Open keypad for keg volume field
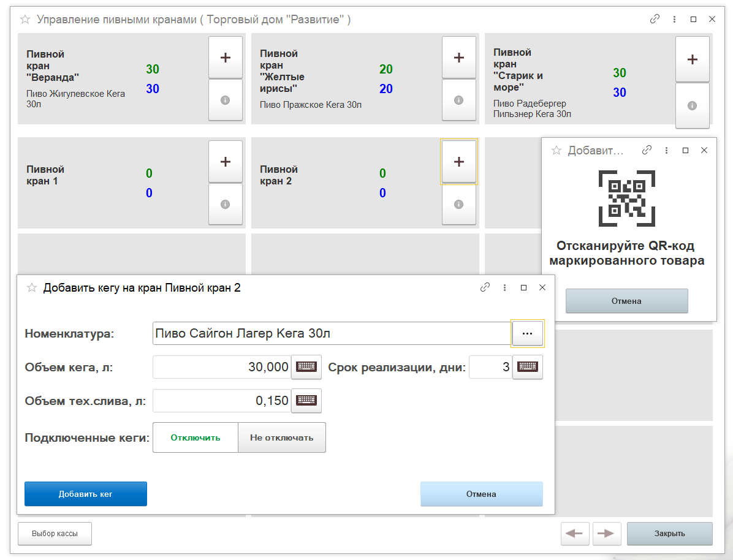 point(306,367)
